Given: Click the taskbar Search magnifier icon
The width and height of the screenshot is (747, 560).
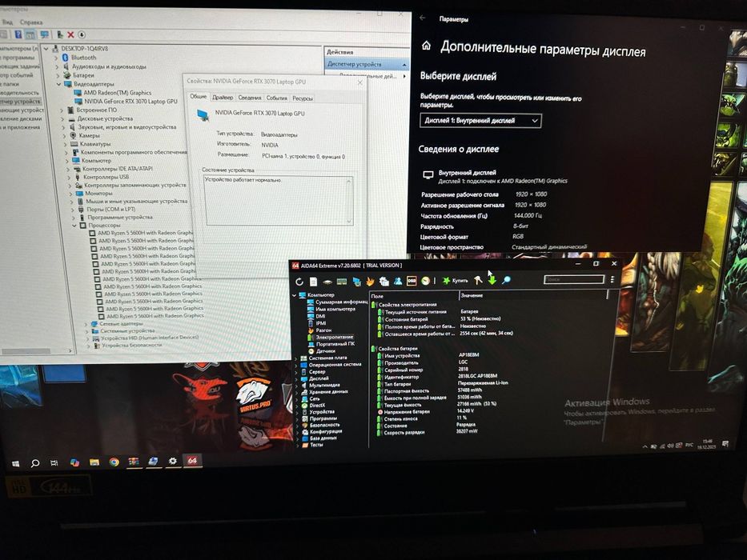Looking at the screenshot, I should [34, 463].
